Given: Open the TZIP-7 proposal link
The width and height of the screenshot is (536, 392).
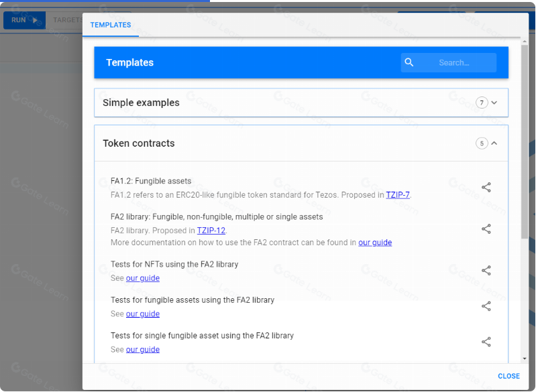Looking at the screenshot, I should coord(398,195).
